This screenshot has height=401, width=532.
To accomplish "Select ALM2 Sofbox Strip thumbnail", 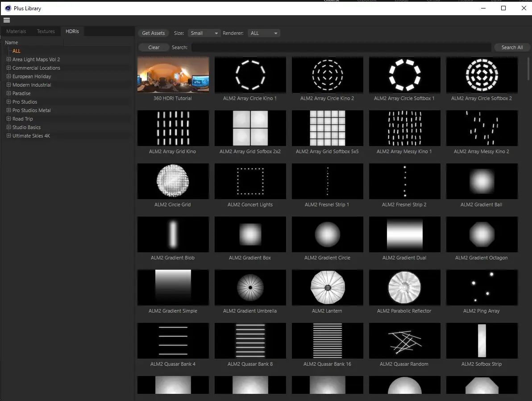I will pyautogui.click(x=482, y=341).
